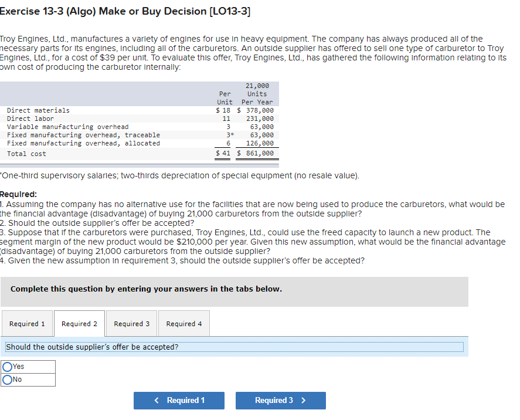Click the '21,000 Units Per Year' column header
Screen dimensions: 520x420
pyautogui.click(x=257, y=94)
